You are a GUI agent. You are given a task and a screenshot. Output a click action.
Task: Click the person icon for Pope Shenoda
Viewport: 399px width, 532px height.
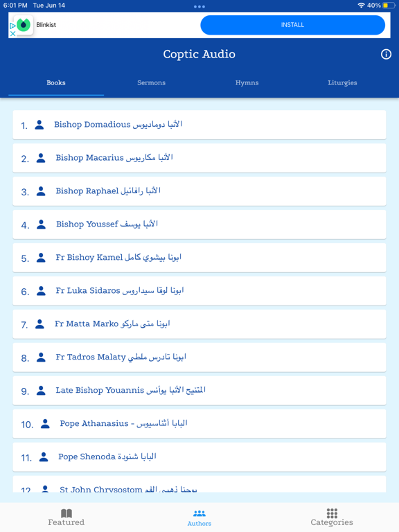tap(44, 457)
